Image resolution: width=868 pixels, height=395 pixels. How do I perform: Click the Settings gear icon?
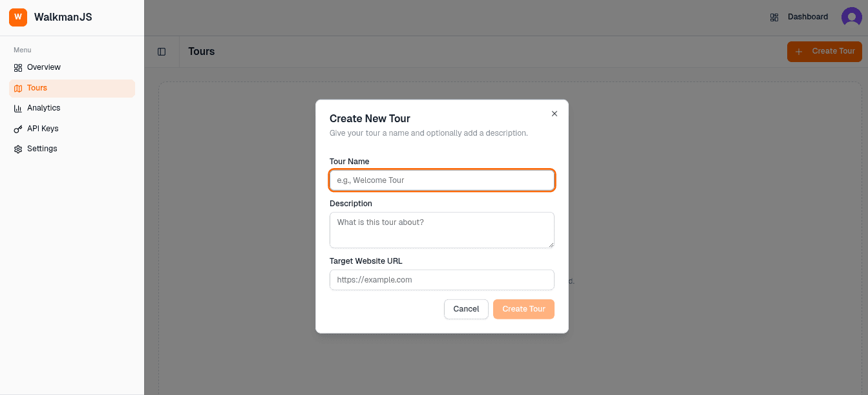click(18, 149)
